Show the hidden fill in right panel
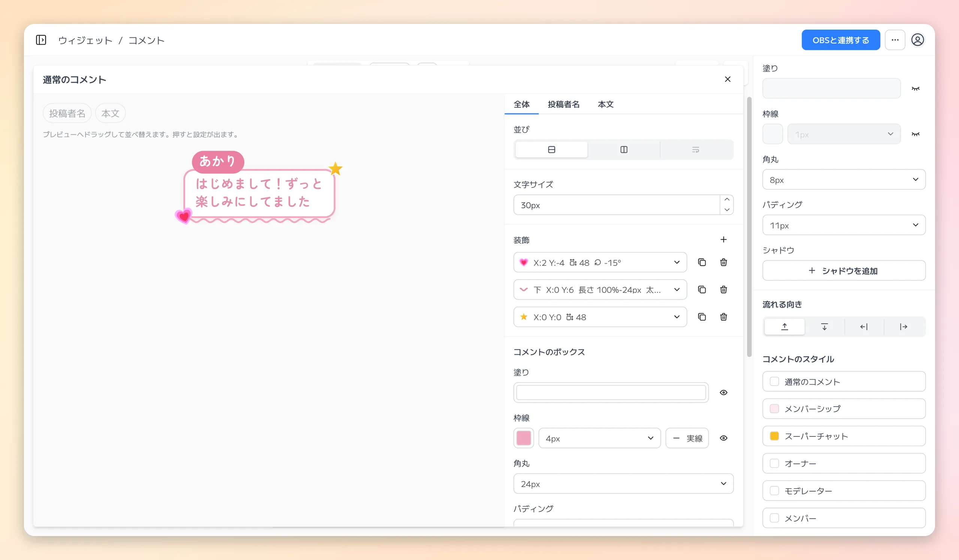Viewport: 959px width, 560px height. [915, 89]
